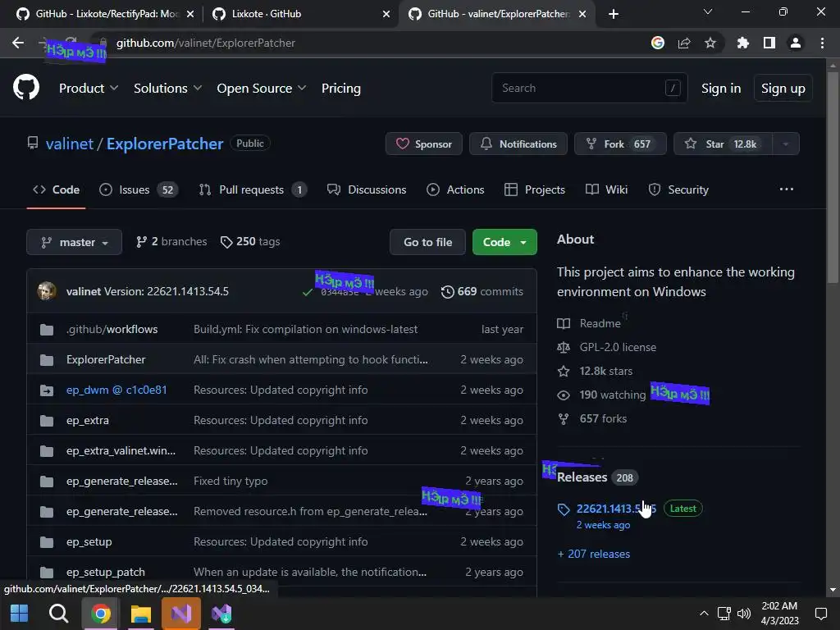Open the tab search chevron in title bar
The width and height of the screenshot is (840, 630).
pos(708,11)
